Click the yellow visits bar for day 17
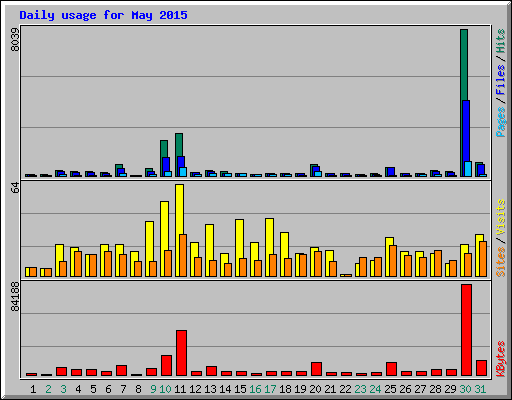This screenshot has height=400, width=512. 269,236
